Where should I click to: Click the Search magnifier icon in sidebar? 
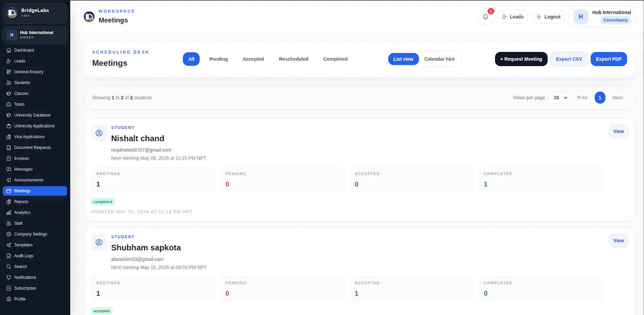9,267
